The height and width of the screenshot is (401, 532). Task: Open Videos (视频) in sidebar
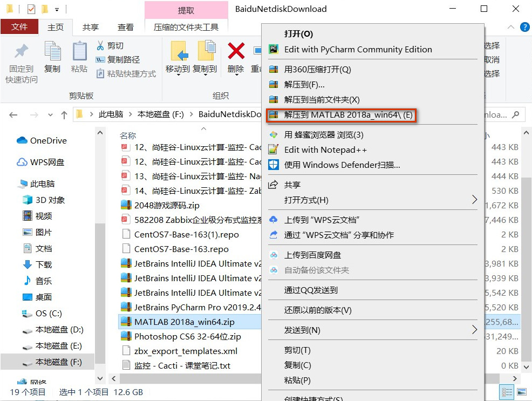coord(37,216)
